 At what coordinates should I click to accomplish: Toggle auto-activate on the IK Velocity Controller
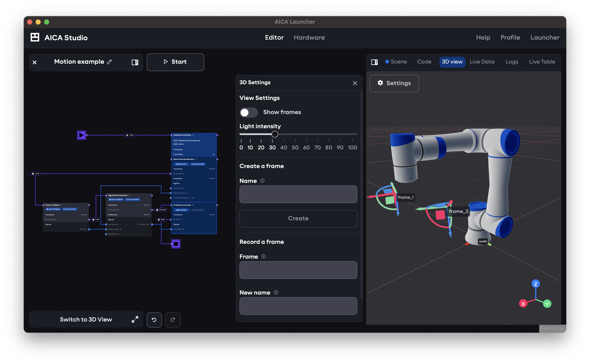(198, 210)
